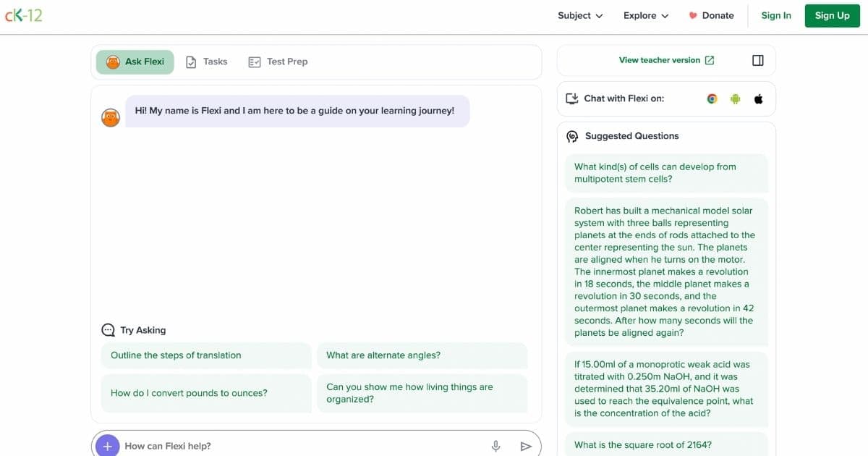Open Flexi in Chrome via browser icon
The width and height of the screenshot is (868, 456).
(712, 99)
